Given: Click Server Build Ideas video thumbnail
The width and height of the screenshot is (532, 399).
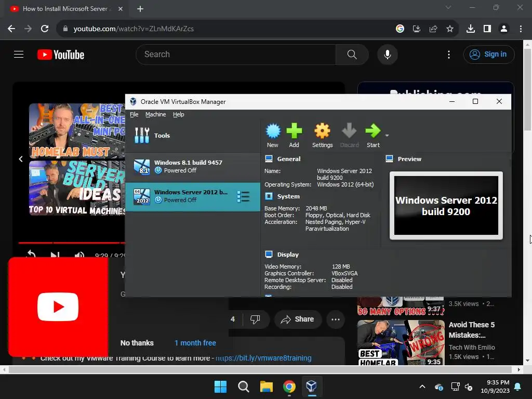Looking at the screenshot, I should (77, 188).
